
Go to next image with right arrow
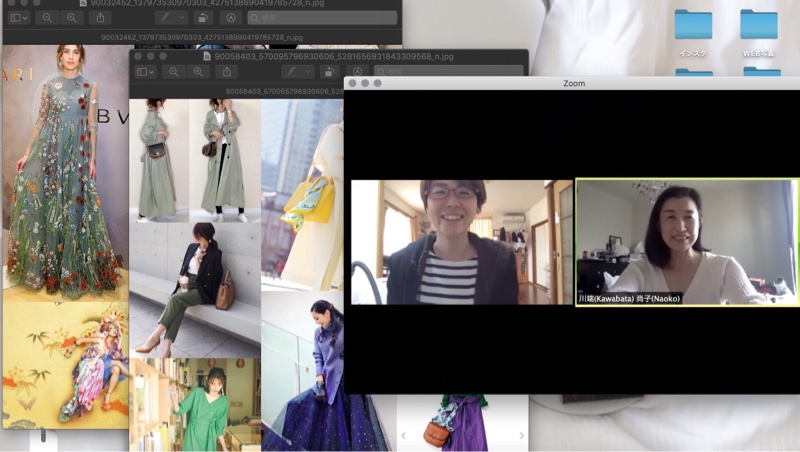click(521, 435)
